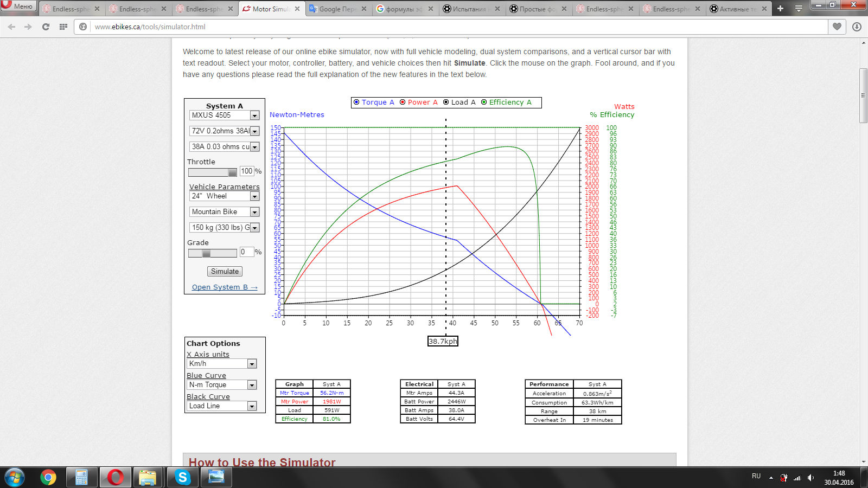
Task: Click the browser back arrow
Action: 11,27
